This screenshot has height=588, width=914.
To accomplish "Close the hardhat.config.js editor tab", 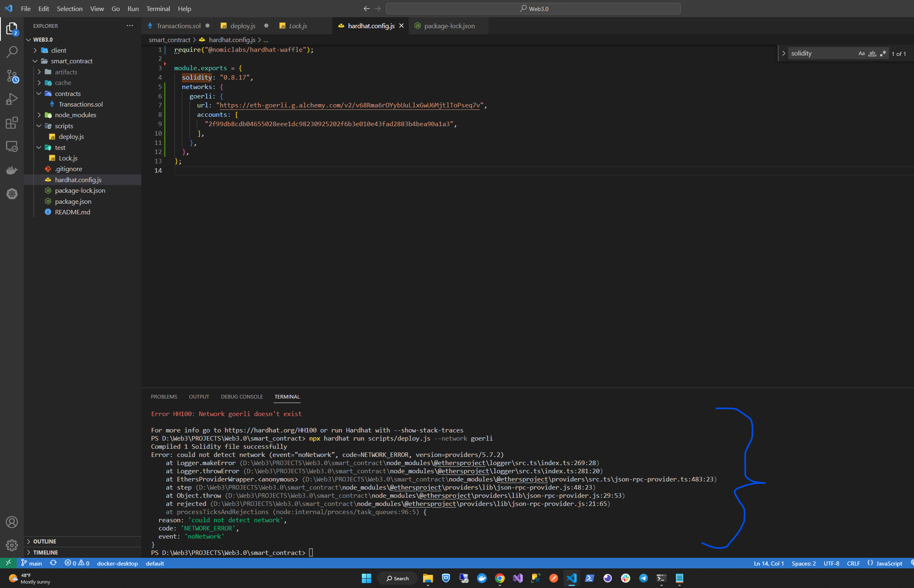I will pyautogui.click(x=401, y=26).
